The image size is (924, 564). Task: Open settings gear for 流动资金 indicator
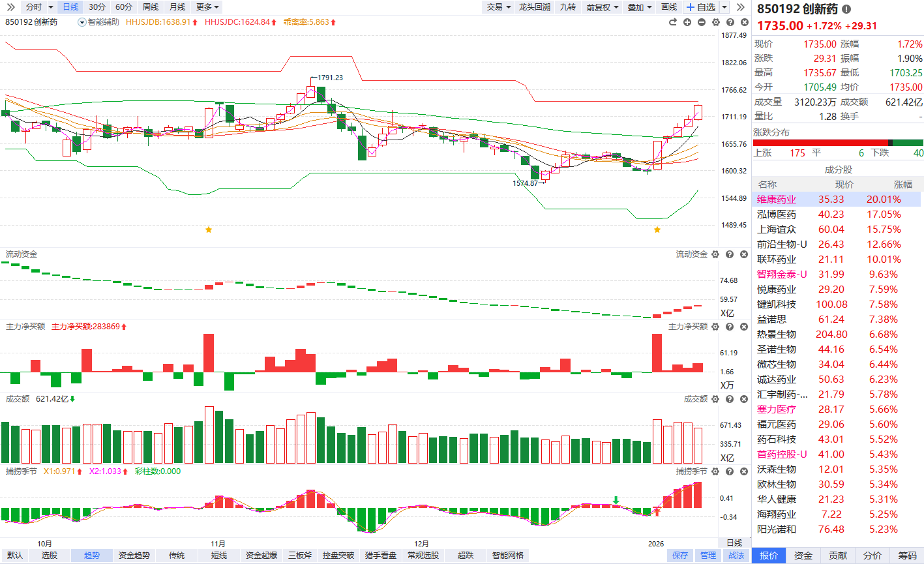[x=715, y=254]
